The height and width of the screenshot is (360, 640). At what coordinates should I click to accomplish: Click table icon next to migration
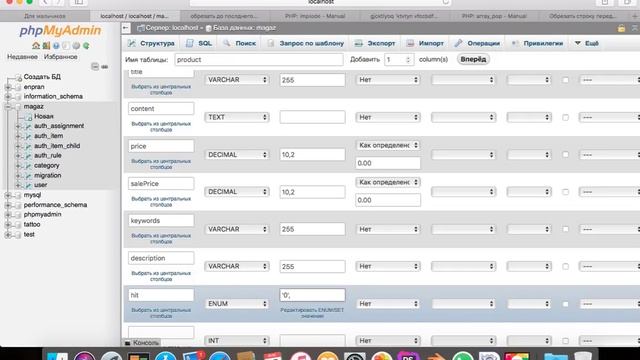[28, 176]
